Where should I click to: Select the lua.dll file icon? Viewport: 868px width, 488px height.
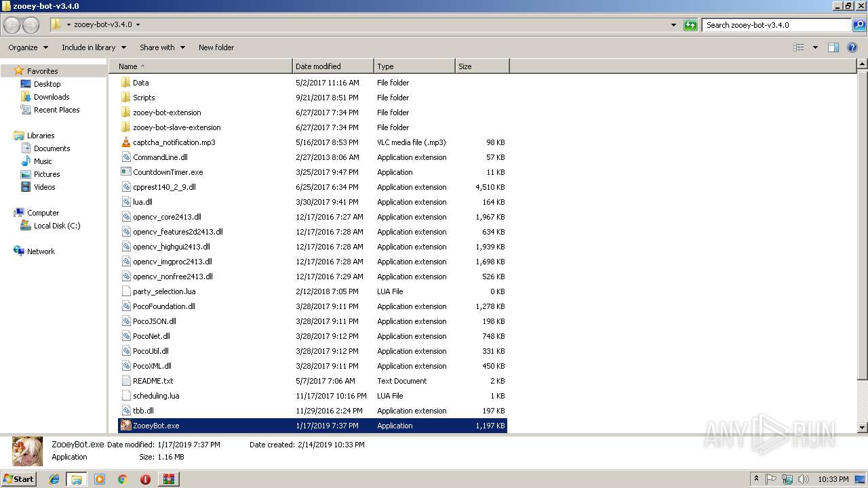[x=125, y=202]
